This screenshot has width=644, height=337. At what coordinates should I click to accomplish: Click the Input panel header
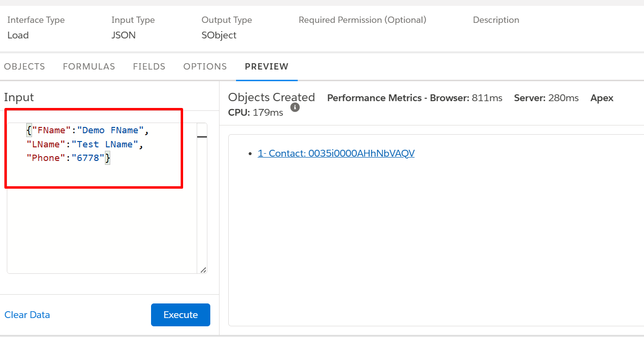[18, 97]
